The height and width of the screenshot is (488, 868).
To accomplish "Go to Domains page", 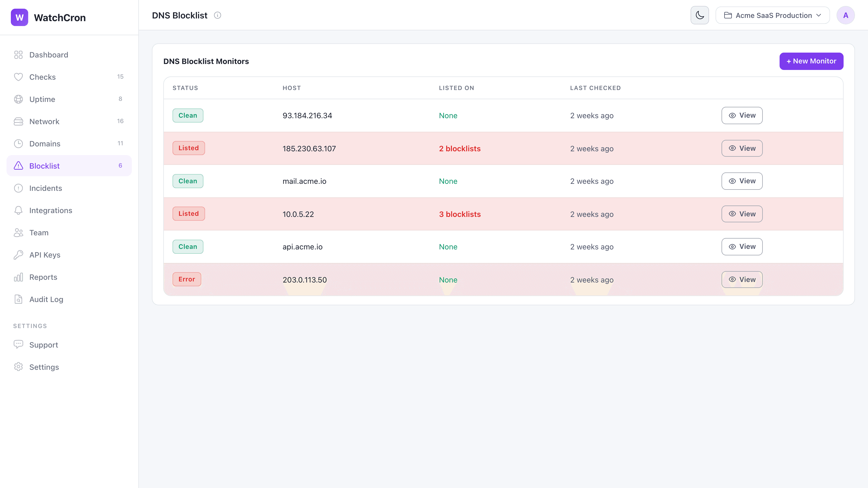I will (69, 144).
